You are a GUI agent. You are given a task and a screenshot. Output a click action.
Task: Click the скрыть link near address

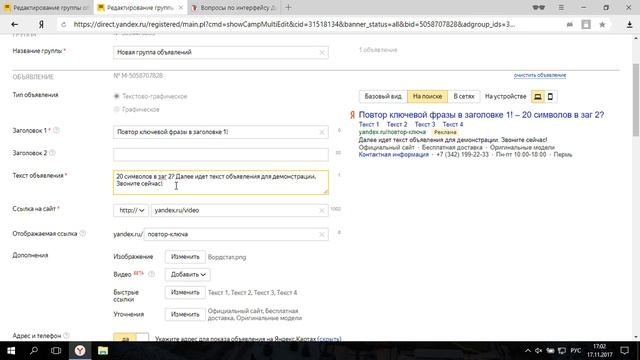click(x=329, y=338)
